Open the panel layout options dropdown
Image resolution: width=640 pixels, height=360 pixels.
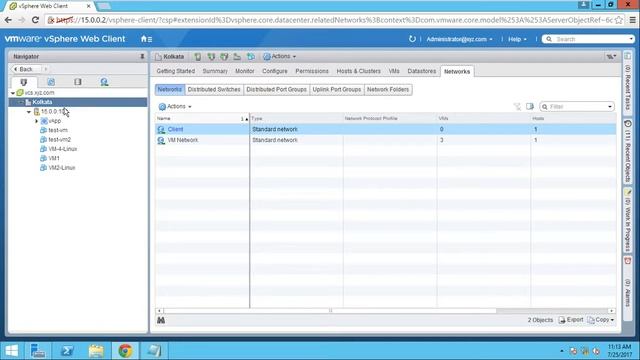coord(611,57)
